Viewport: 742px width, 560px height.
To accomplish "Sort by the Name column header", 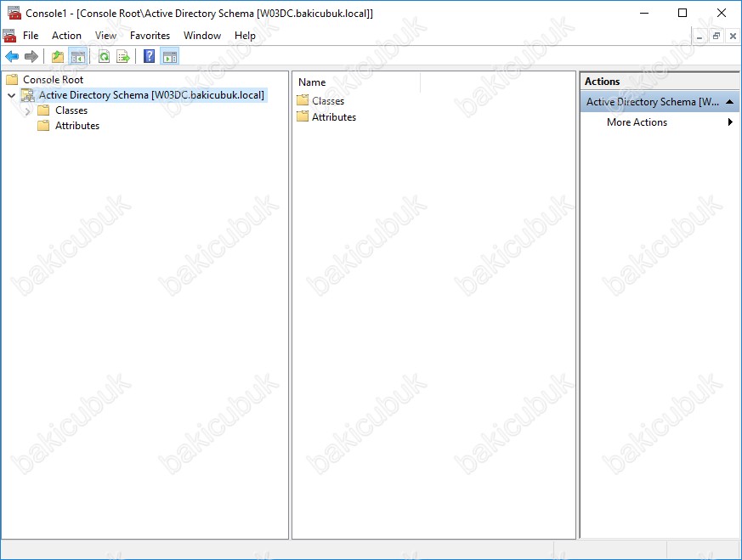I will point(357,82).
